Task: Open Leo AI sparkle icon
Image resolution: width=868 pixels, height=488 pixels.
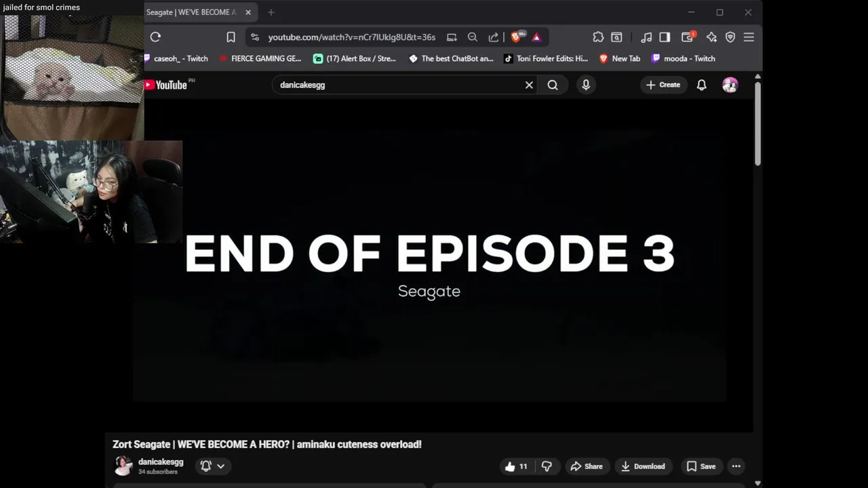Action: [711, 37]
